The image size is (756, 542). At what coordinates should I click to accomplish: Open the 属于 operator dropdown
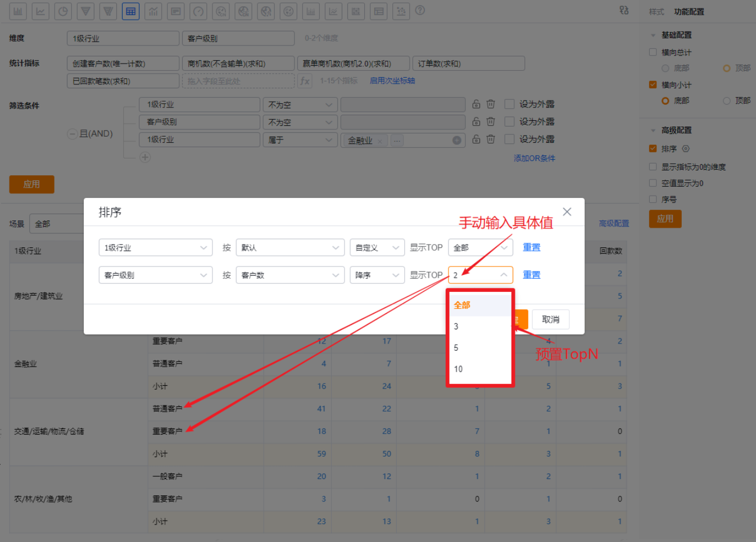pyautogui.click(x=300, y=139)
